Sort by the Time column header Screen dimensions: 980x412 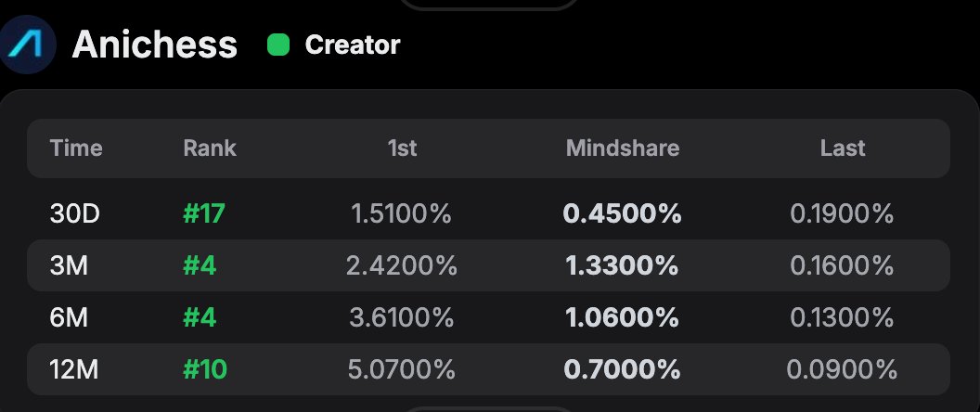pos(76,148)
